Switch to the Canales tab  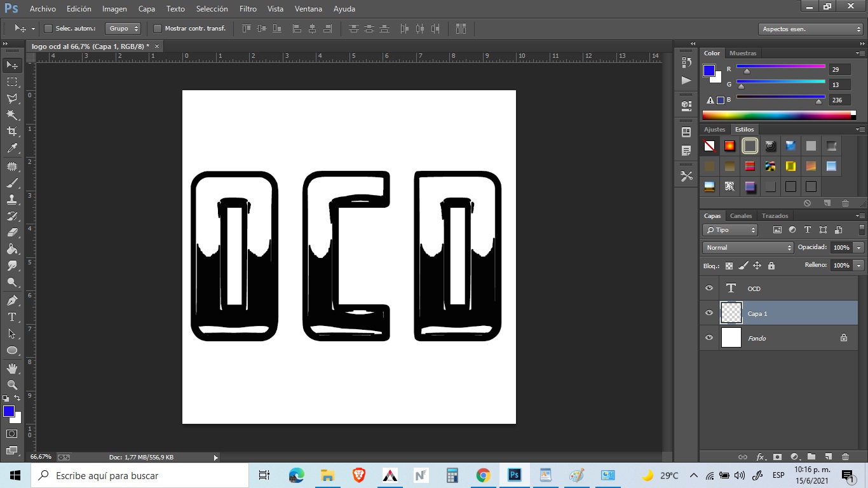pos(741,216)
